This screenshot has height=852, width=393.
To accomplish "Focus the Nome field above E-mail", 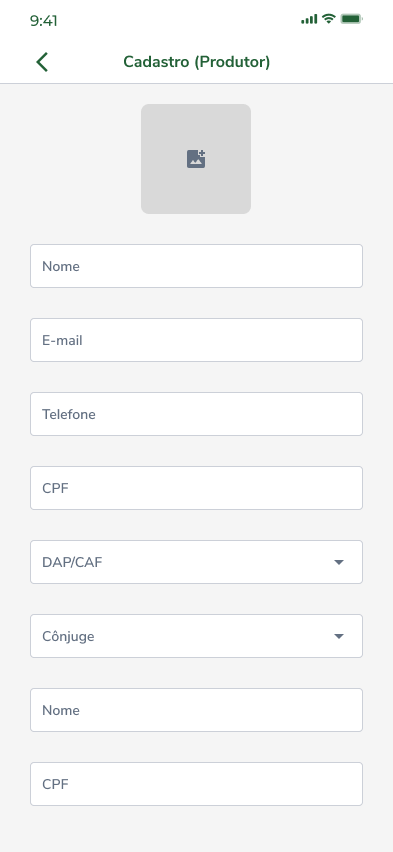I will click(196, 266).
